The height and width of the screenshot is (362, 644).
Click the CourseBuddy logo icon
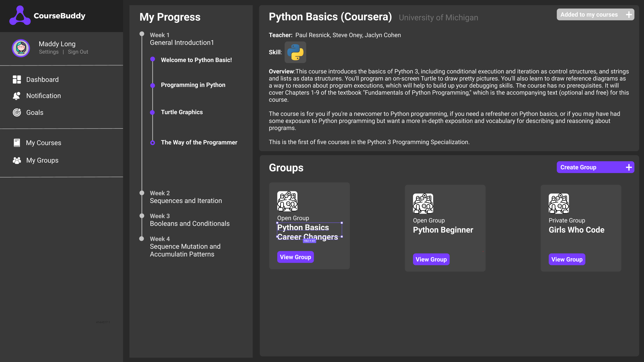[20, 16]
